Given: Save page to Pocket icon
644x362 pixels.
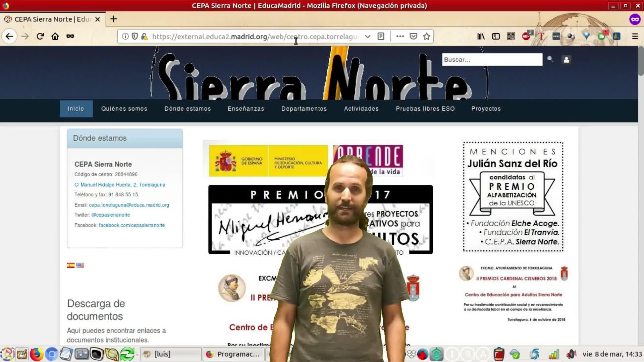Looking at the screenshot, I should click(413, 36).
